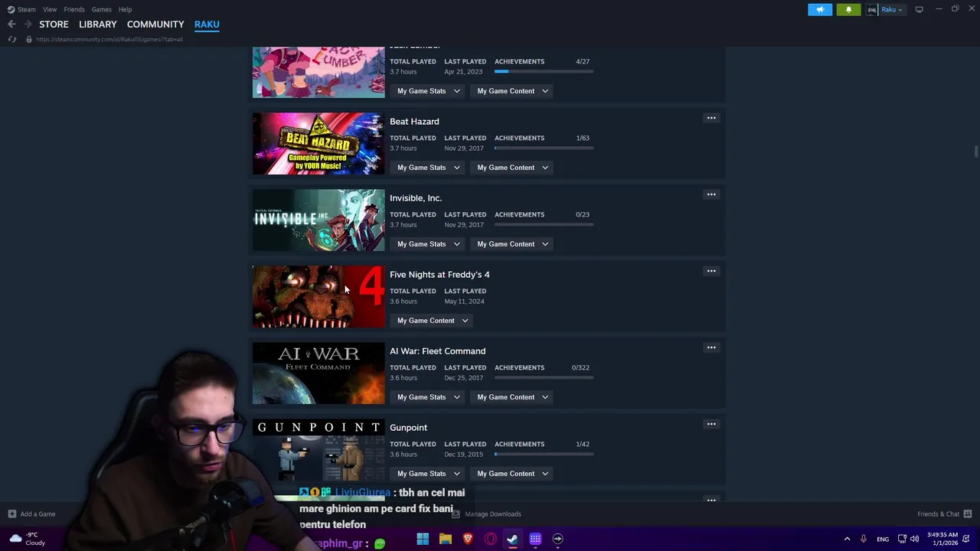Click the Gunpoint achievements progress bar
Viewport: 980px width, 551px height.
point(544,454)
